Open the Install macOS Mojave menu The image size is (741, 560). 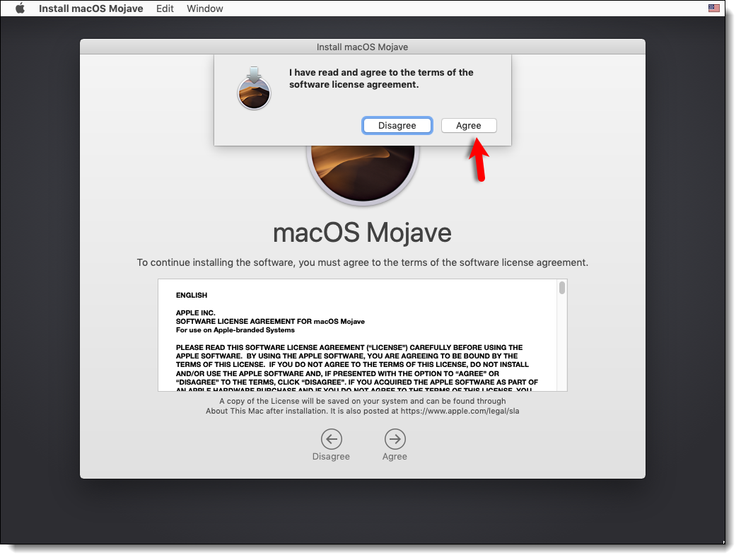point(91,8)
